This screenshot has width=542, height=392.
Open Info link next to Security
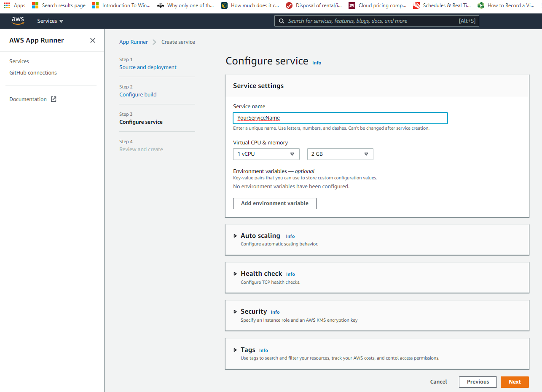275,312
